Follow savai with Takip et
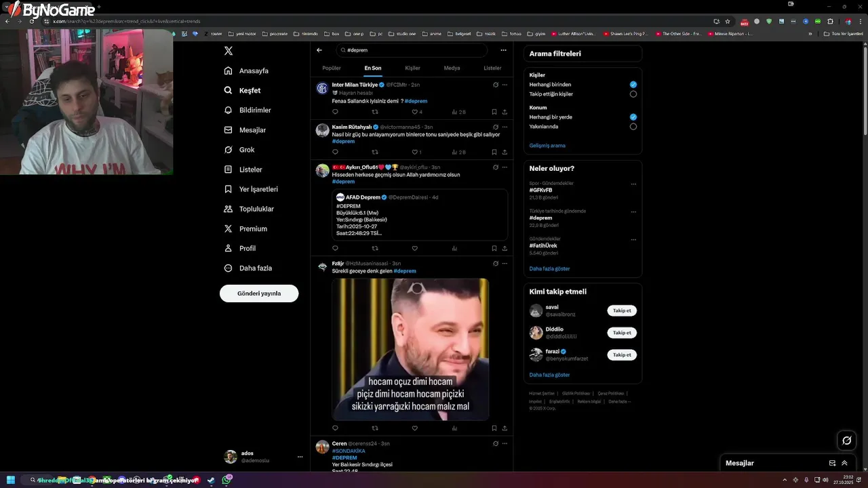The width and height of the screenshot is (868, 488). coord(622,310)
